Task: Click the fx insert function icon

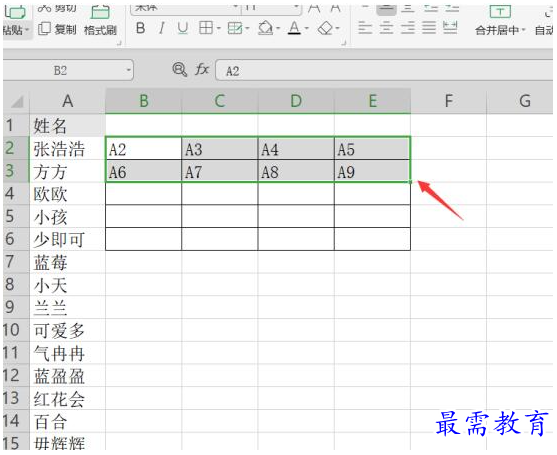Action: tap(202, 69)
